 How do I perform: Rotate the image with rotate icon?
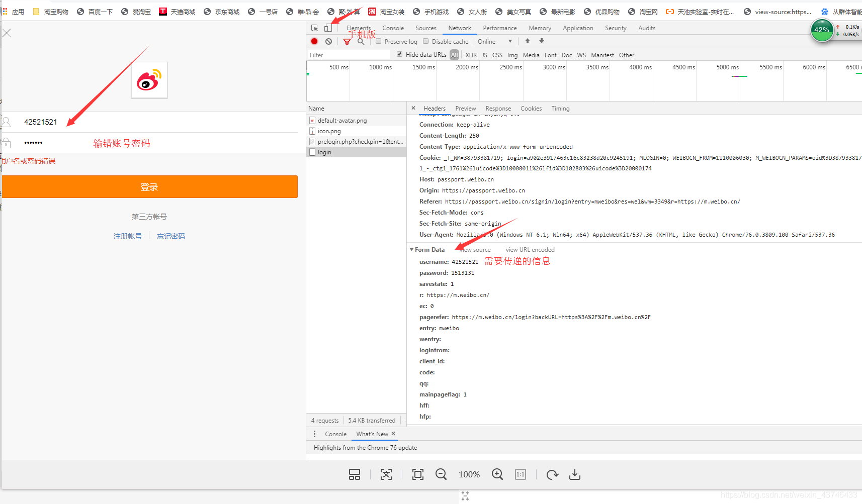click(552, 474)
